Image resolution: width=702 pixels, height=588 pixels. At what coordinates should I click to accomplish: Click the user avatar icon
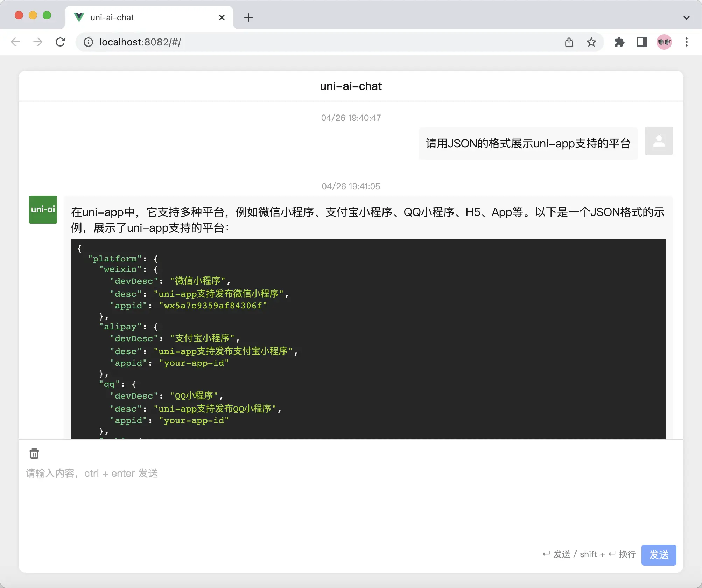click(659, 141)
